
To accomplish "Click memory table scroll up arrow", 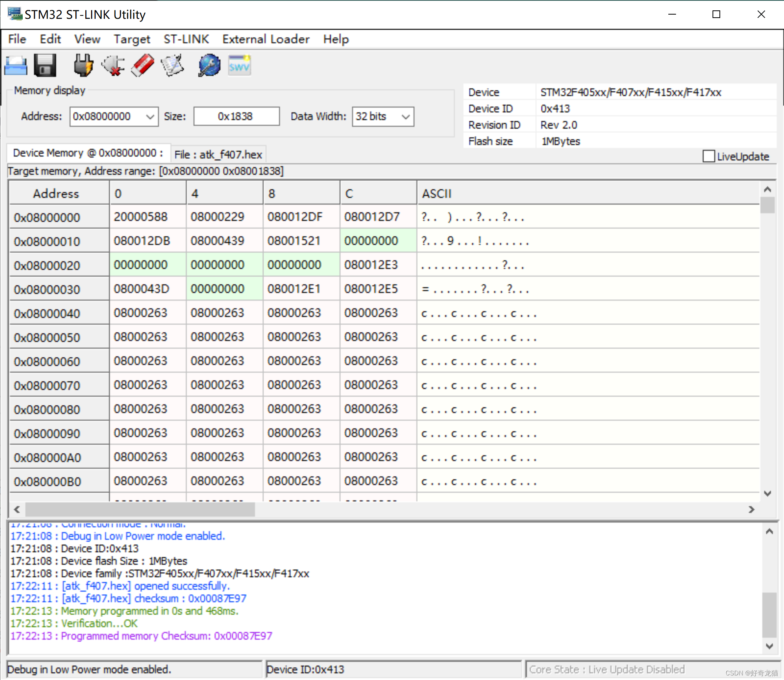I will (x=767, y=189).
